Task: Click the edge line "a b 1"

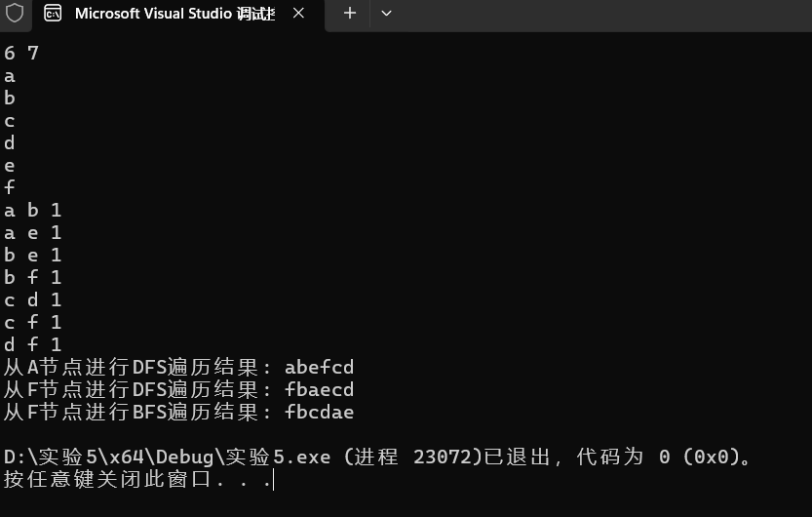Action: (32, 210)
